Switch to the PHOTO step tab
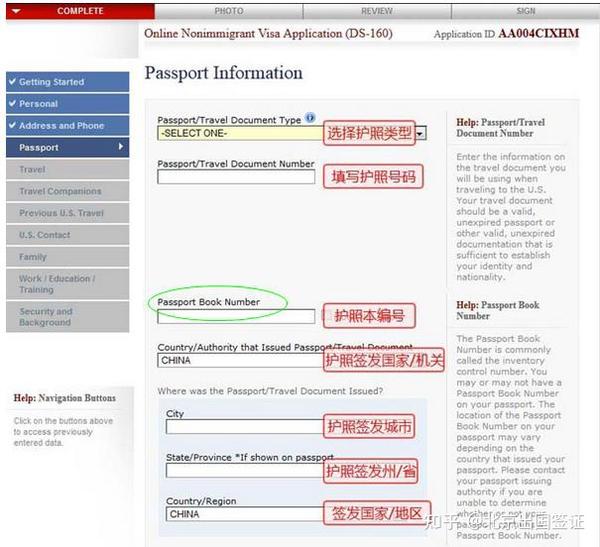 pyautogui.click(x=229, y=11)
